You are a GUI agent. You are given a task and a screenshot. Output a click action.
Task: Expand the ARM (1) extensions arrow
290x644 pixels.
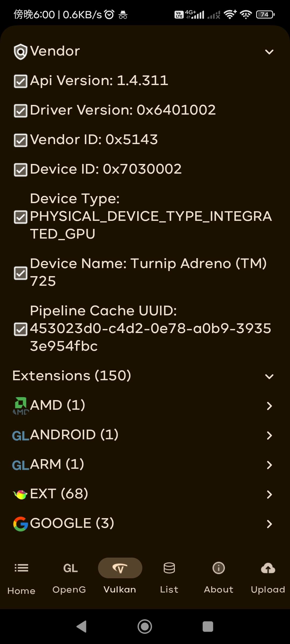click(x=269, y=465)
